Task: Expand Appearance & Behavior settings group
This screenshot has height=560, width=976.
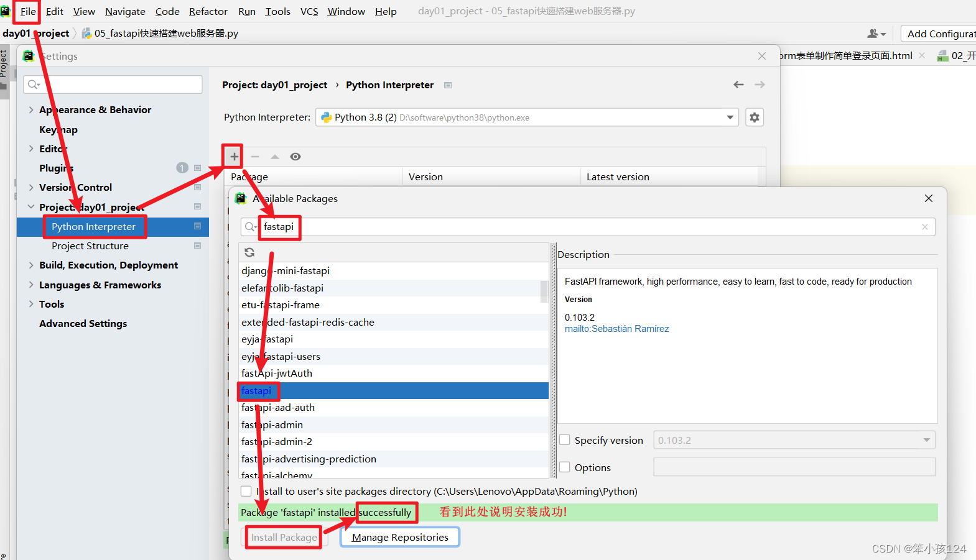Action: pyautogui.click(x=31, y=109)
